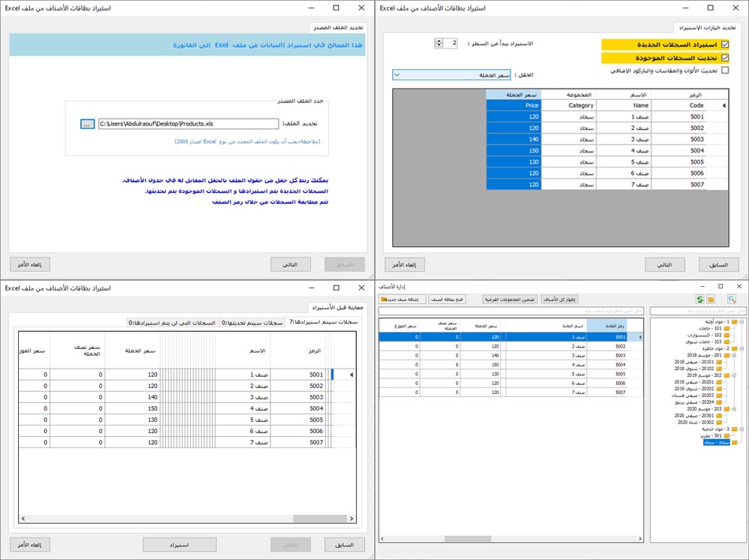The height and width of the screenshot is (560, 749).
Task: Click the folder icon of 301 - تطريز
Action: tap(726, 436)
